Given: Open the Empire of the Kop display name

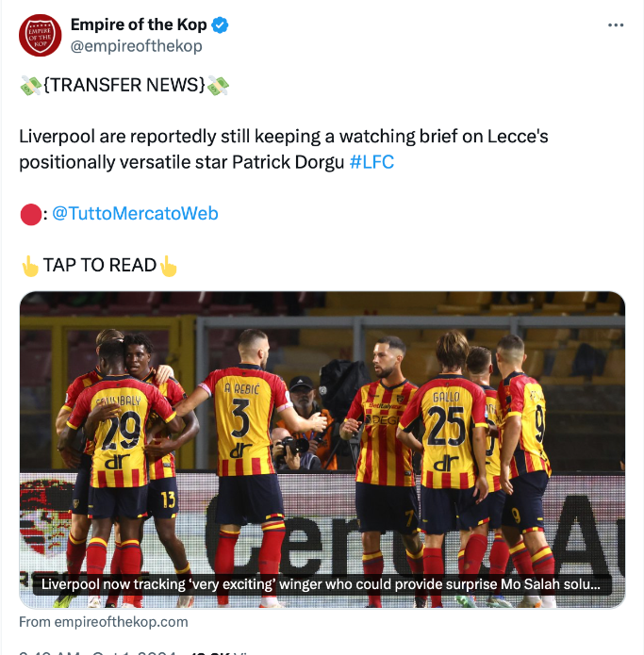Looking at the screenshot, I should tap(139, 25).
